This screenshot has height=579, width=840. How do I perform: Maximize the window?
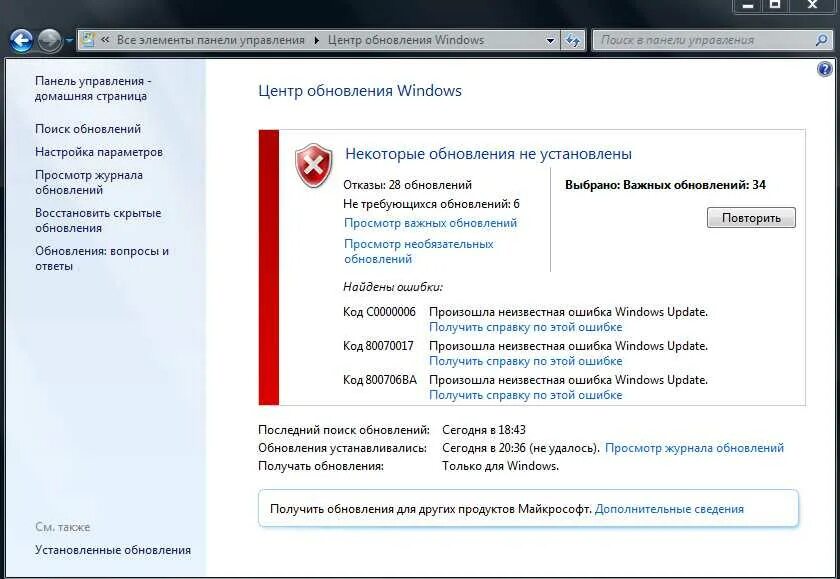[775, 5]
